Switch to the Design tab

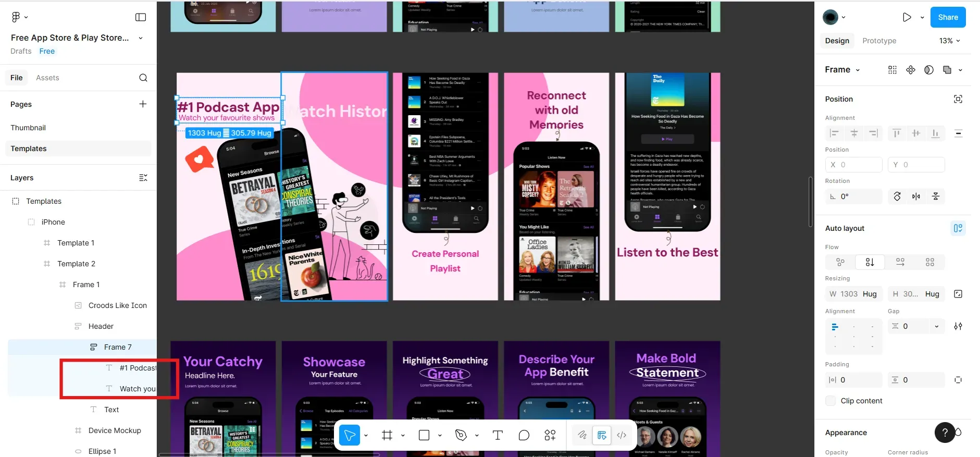coord(837,41)
